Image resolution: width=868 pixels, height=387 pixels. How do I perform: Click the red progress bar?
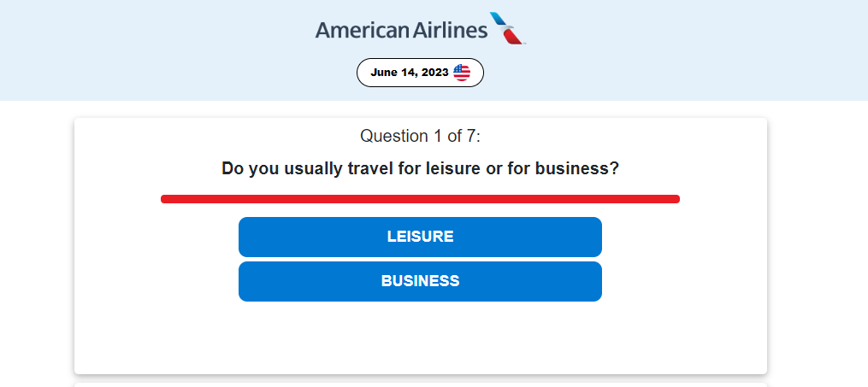tap(420, 199)
